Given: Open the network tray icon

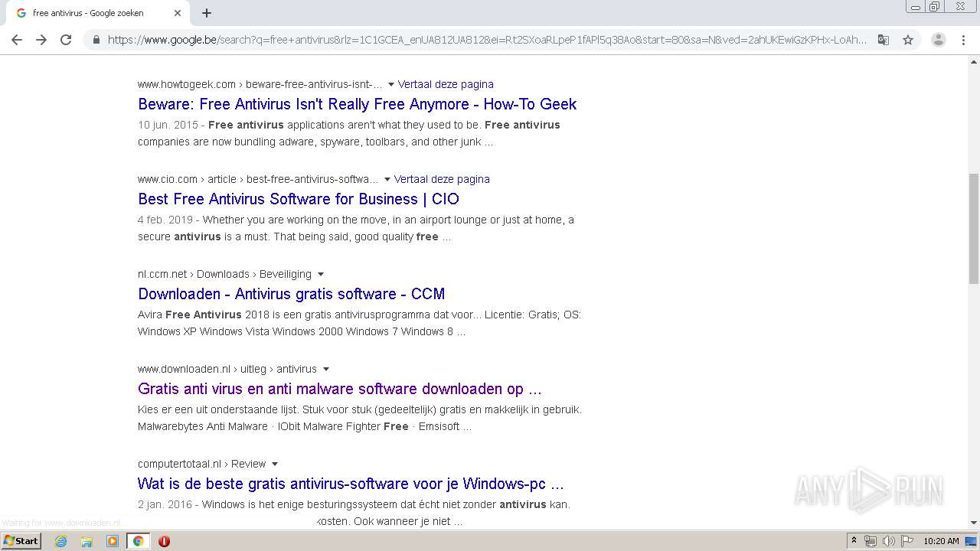Looking at the screenshot, I should tap(871, 541).
